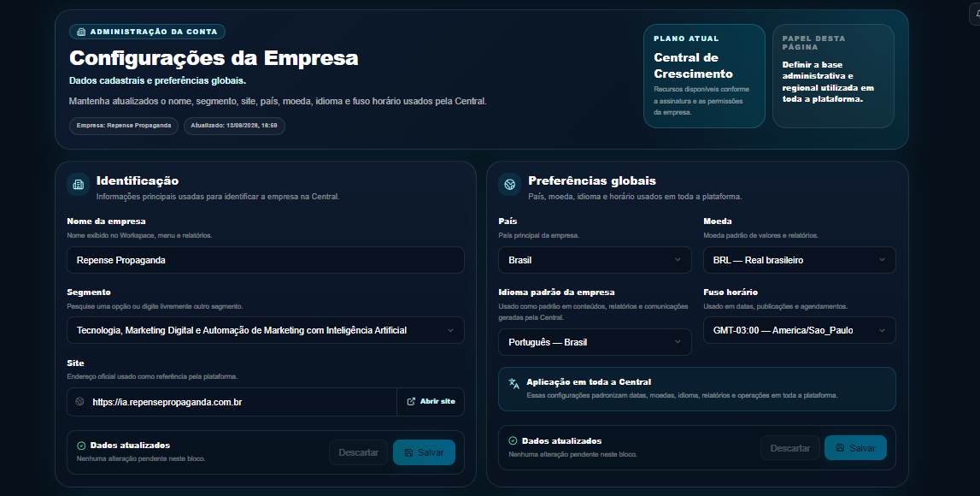Open the Moeda dropdown showing BRL

coord(800,260)
